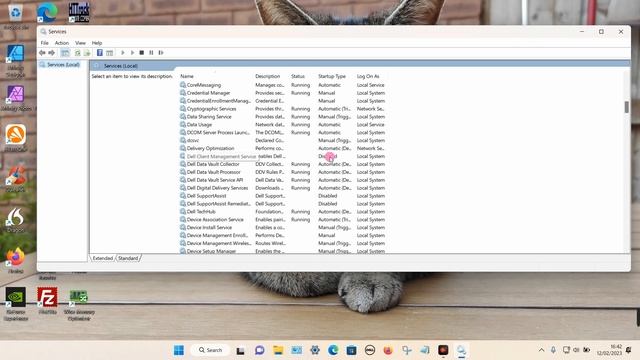
Task: Select the Device Management Enrollment service
Action: (x=282, y=236)
